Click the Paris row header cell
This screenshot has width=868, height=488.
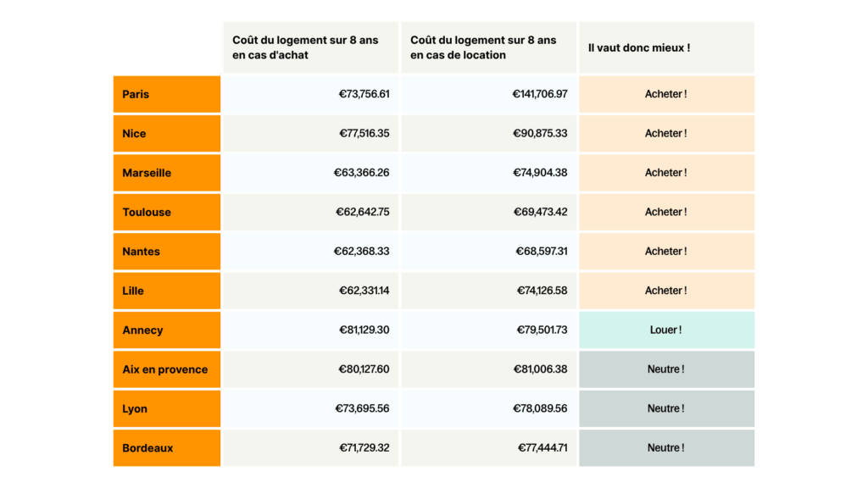[166, 94]
